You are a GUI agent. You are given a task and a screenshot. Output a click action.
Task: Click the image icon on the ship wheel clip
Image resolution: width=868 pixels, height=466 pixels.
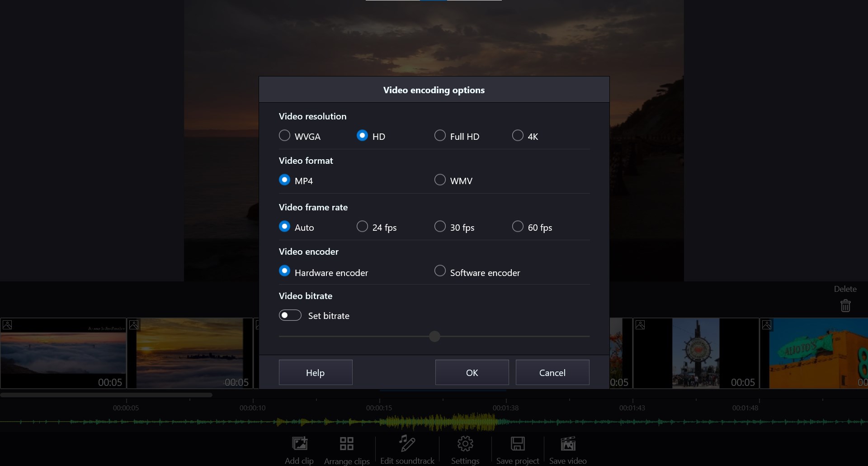[x=640, y=325]
